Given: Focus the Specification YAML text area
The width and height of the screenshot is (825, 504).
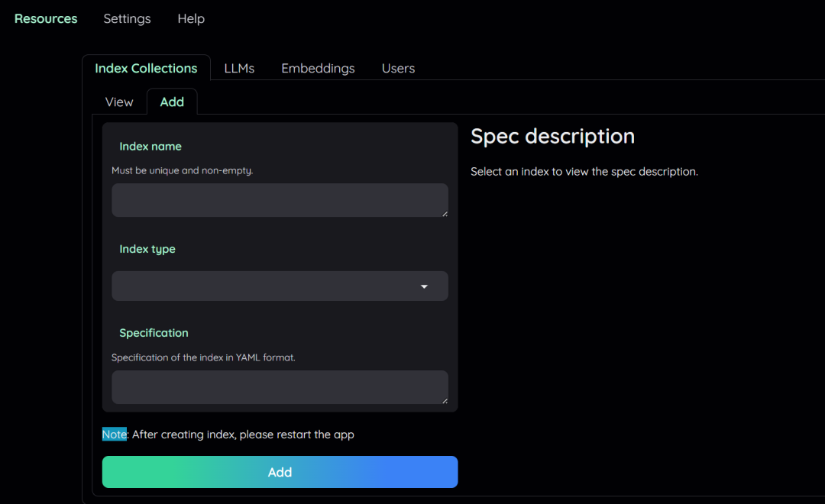Looking at the screenshot, I should point(279,387).
